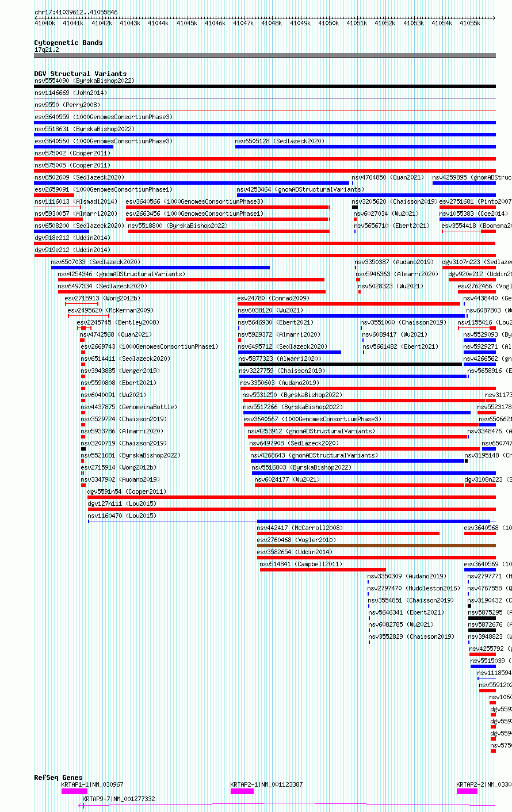
Task: Open nsv4437875 (GenomeinaBottle) variant label
Action: (129, 407)
